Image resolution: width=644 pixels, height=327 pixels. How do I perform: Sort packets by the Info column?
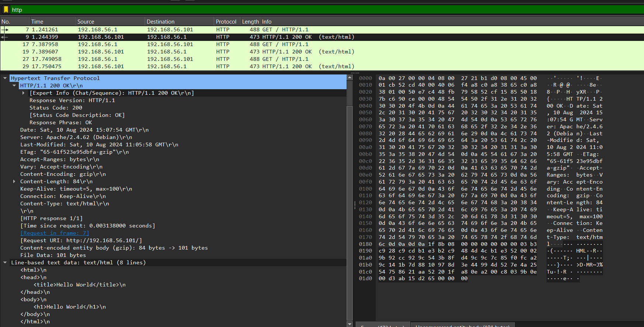[452, 22]
